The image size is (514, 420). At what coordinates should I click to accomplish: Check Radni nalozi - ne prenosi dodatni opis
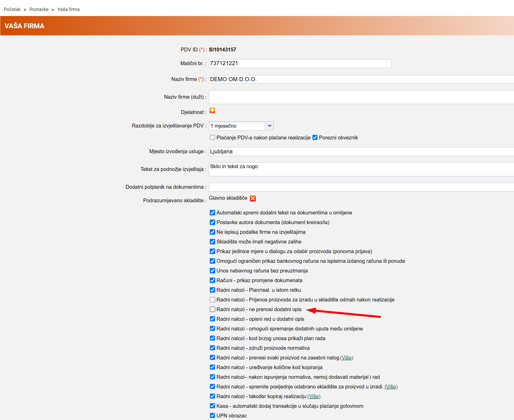213,309
